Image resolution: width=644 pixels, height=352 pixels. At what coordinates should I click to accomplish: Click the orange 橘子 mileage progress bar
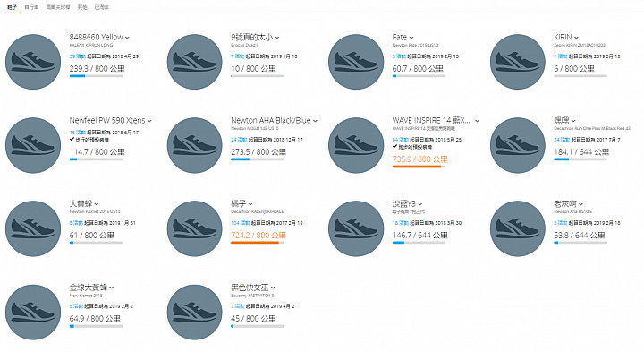pyautogui.click(x=258, y=243)
